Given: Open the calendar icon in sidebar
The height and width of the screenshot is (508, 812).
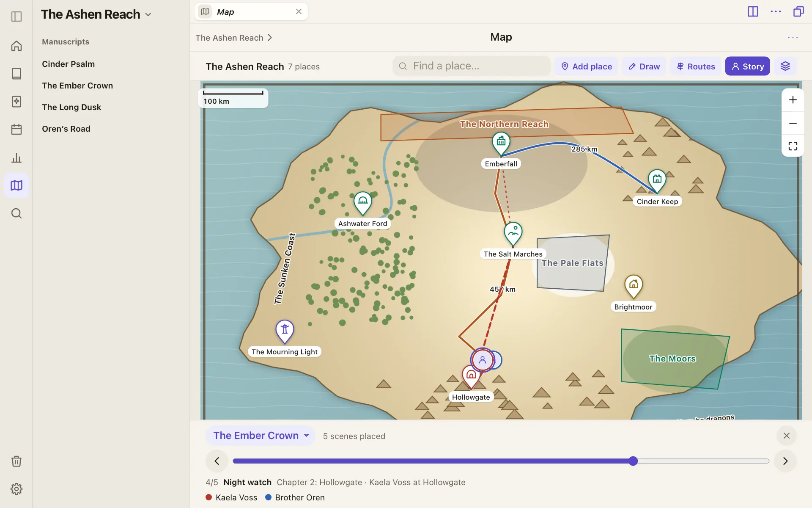Looking at the screenshot, I should pyautogui.click(x=16, y=130).
